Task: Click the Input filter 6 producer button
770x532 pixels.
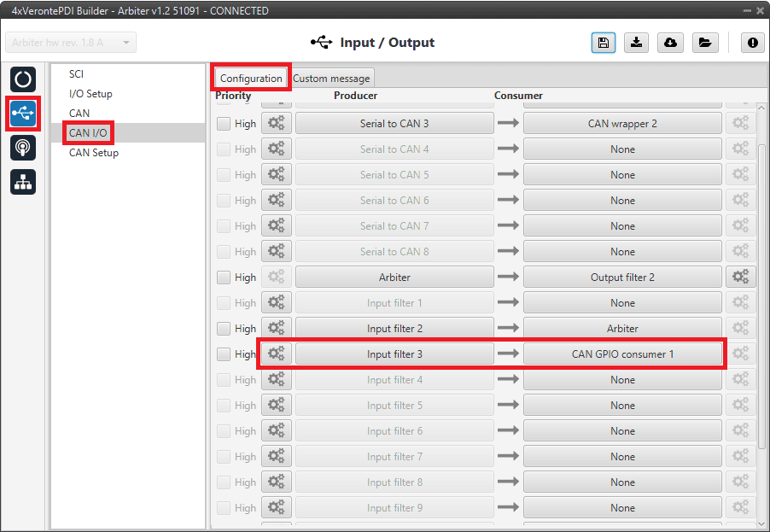Action: (x=394, y=430)
